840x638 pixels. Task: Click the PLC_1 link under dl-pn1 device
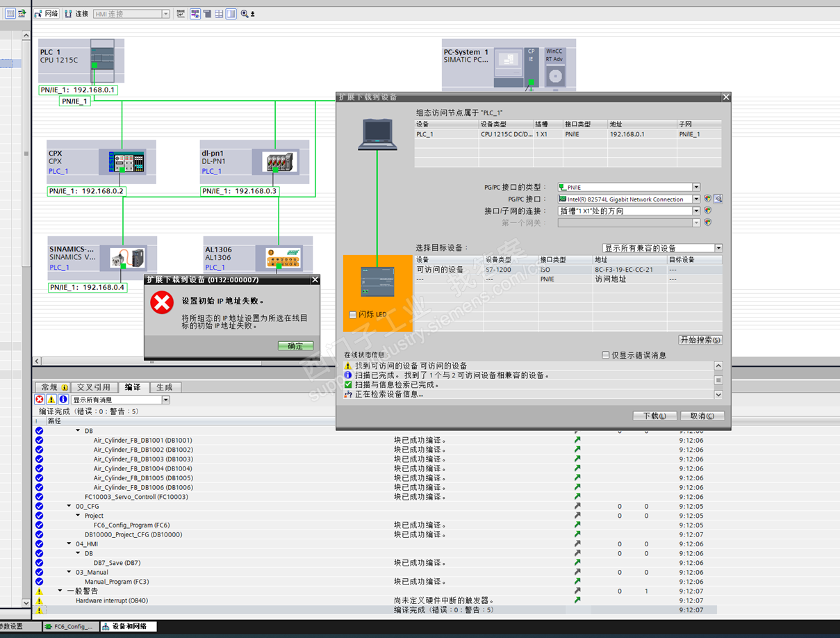tap(212, 171)
